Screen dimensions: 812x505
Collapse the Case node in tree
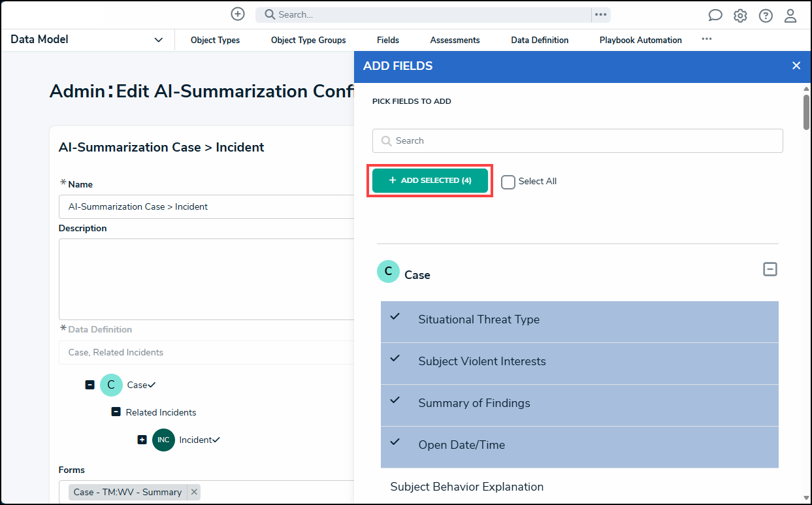(x=89, y=385)
